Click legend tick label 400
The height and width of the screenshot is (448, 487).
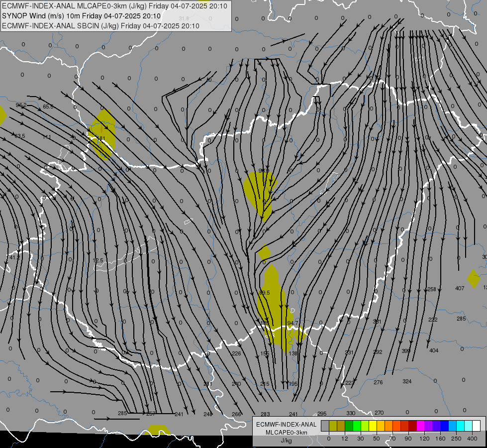[x=472, y=439]
